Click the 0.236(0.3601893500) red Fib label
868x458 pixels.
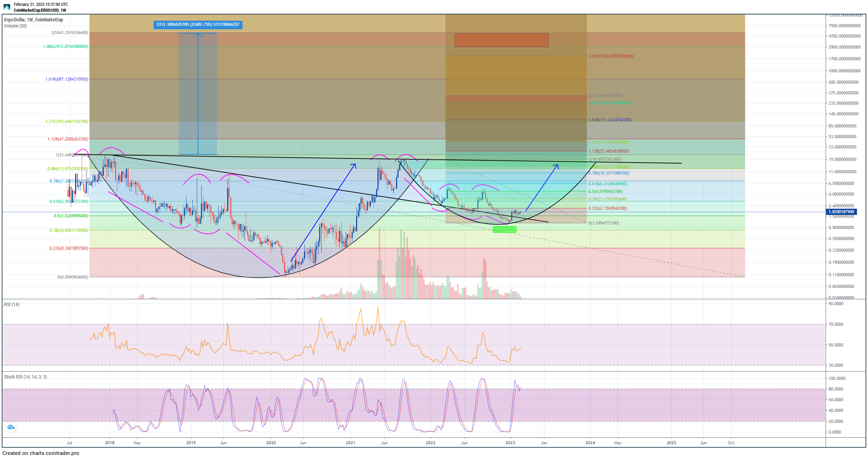(69, 248)
